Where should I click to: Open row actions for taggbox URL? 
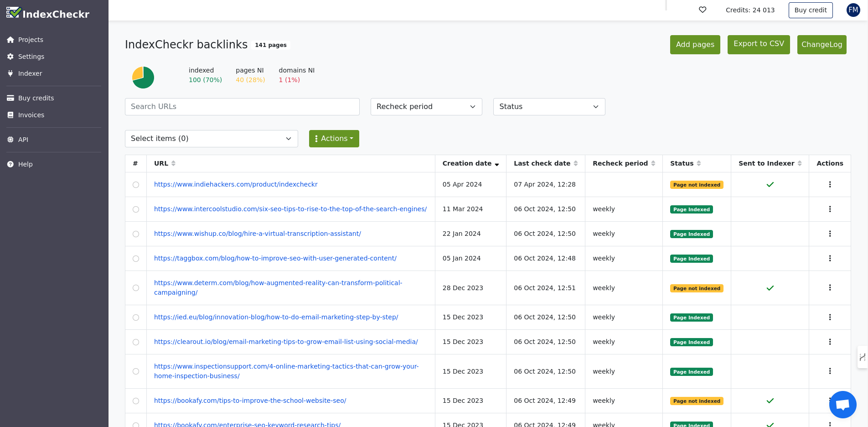[830, 258]
